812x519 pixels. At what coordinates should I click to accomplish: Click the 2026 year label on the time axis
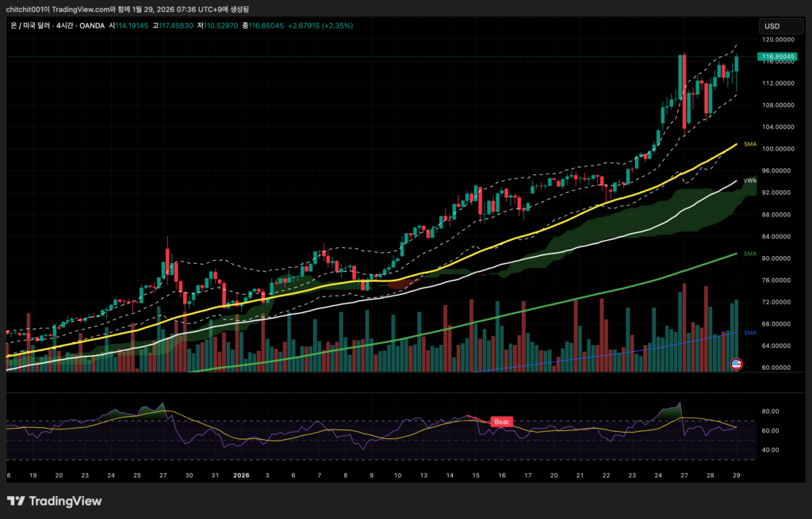pyautogui.click(x=240, y=476)
